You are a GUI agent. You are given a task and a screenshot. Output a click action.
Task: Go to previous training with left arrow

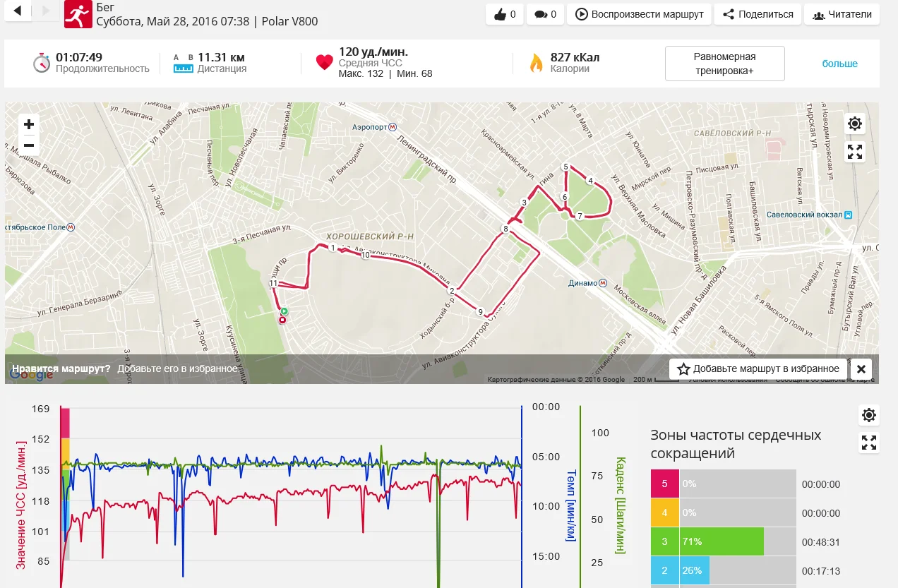point(18,11)
